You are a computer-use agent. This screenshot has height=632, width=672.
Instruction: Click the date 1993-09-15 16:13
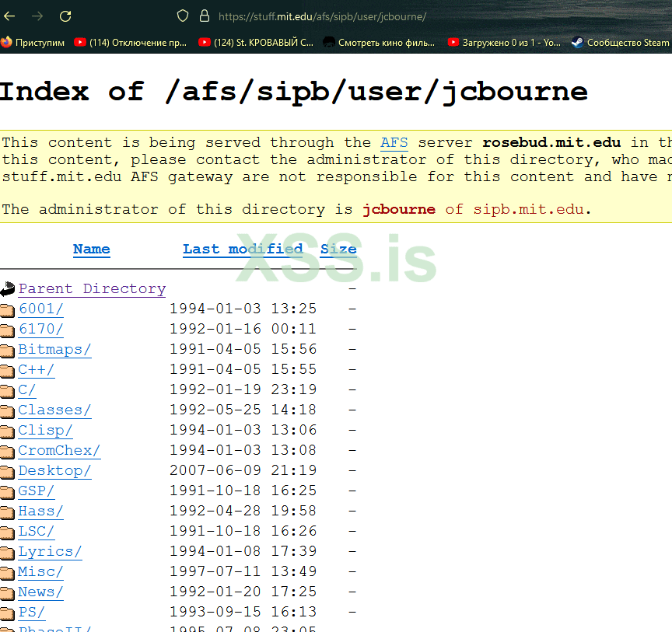click(x=243, y=612)
